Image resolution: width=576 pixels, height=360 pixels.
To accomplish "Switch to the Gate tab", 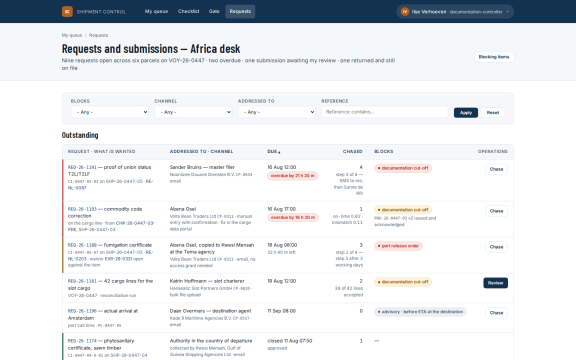I will 214,11.
